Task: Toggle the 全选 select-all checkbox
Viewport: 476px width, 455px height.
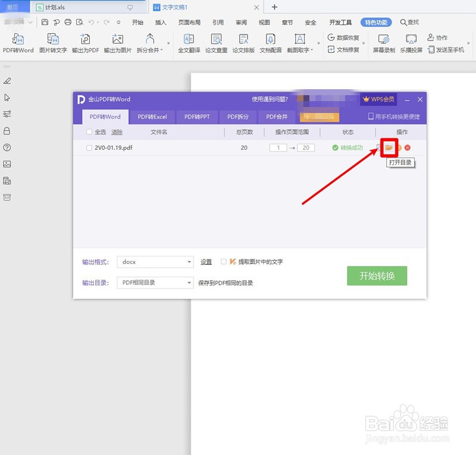Action: pyautogui.click(x=89, y=131)
